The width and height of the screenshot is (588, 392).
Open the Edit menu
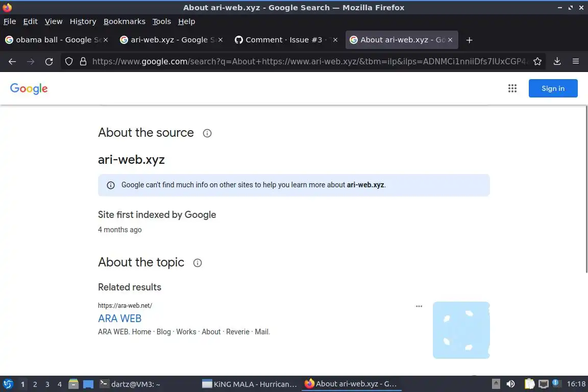point(31,21)
